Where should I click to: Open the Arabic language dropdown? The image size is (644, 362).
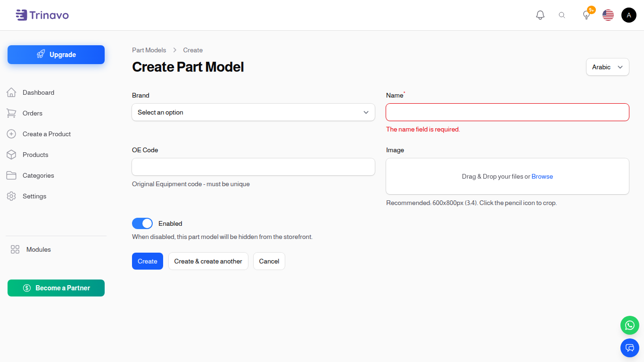pos(607,67)
